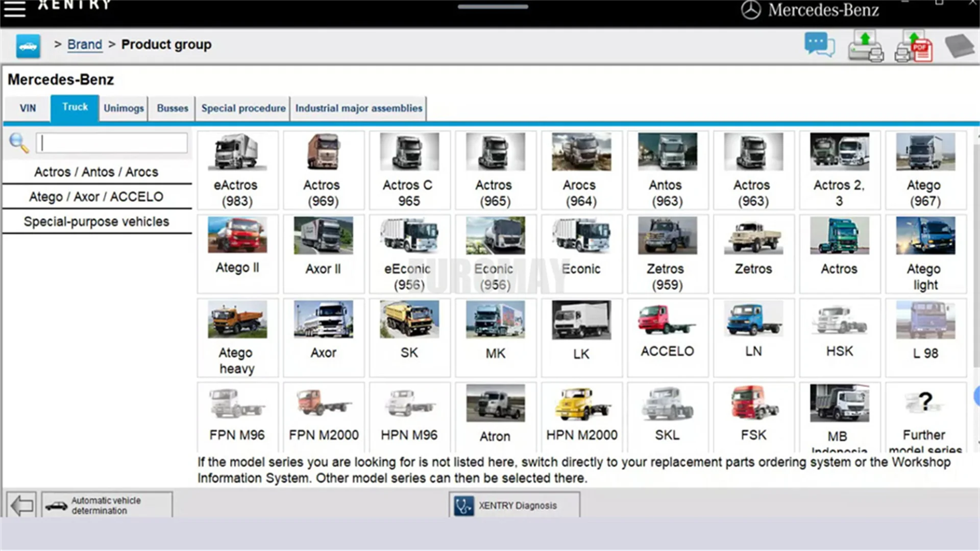Choose Axor II truck
The height and width of the screenshot is (551, 980).
[x=324, y=254]
